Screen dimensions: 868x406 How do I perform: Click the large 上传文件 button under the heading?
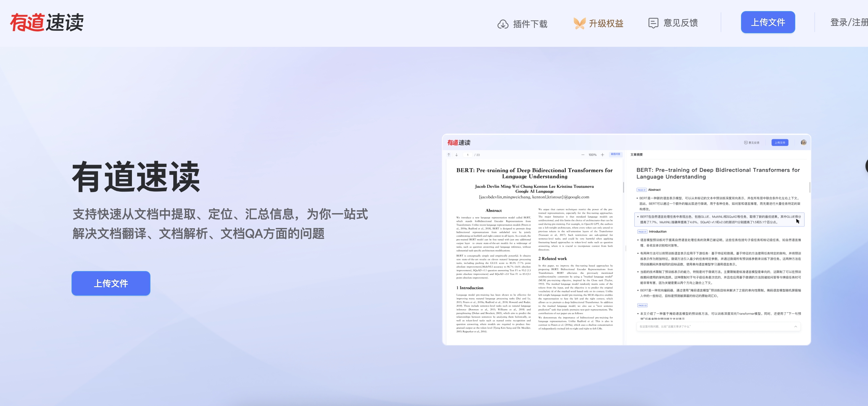point(111,283)
